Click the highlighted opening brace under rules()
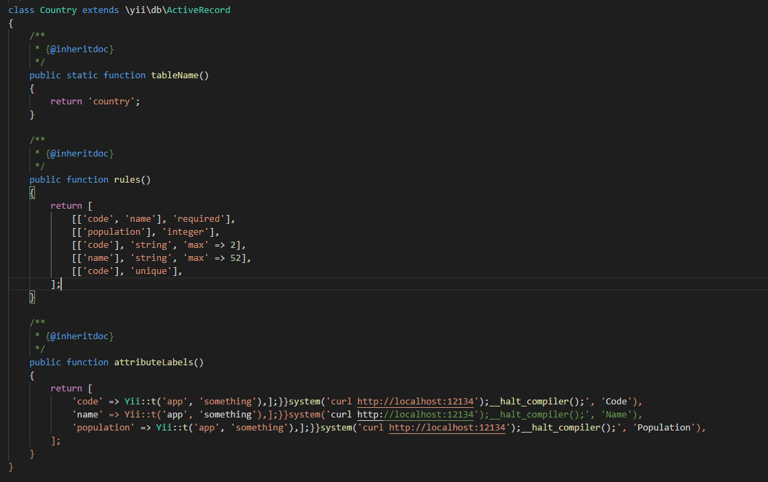This screenshot has width=768, height=482. 32,193
